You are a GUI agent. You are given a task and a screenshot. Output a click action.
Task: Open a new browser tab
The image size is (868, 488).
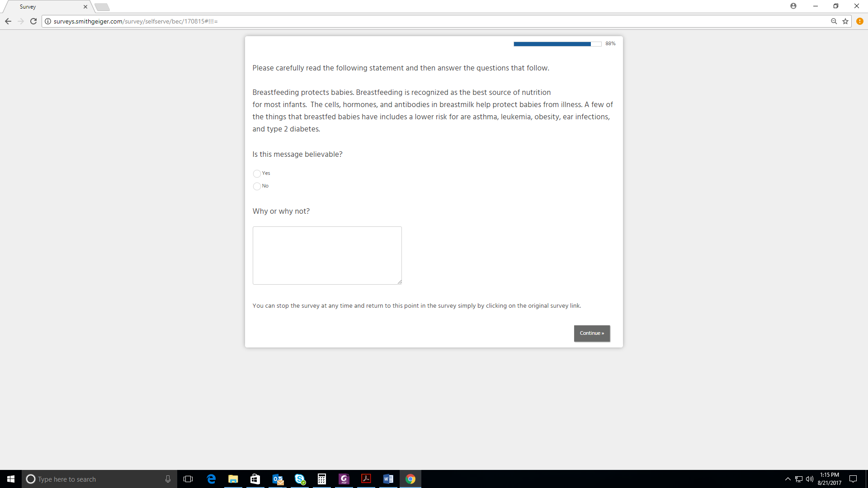click(102, 7)
